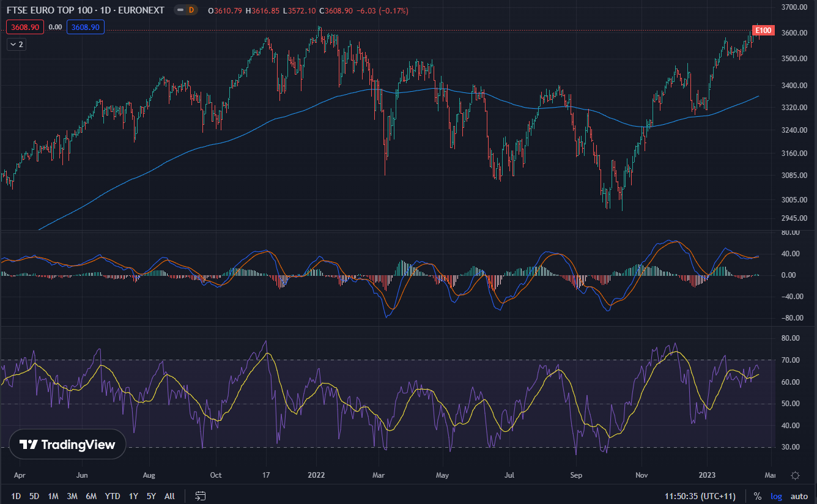Image resolution: width=817 pixels, height=504 pixels.
Task: Open the go-to-date calendar icon
Action: point(201,496)
